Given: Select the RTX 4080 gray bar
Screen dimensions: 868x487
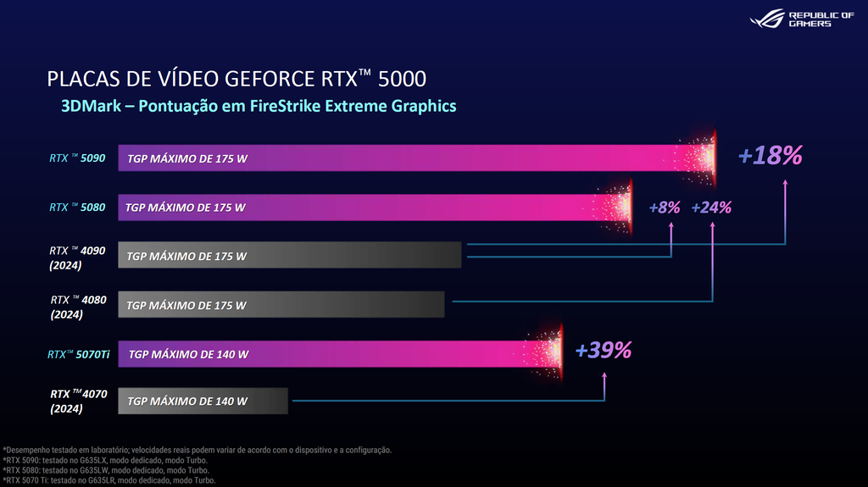Looking at the screenshot, I should coord(281,304).
